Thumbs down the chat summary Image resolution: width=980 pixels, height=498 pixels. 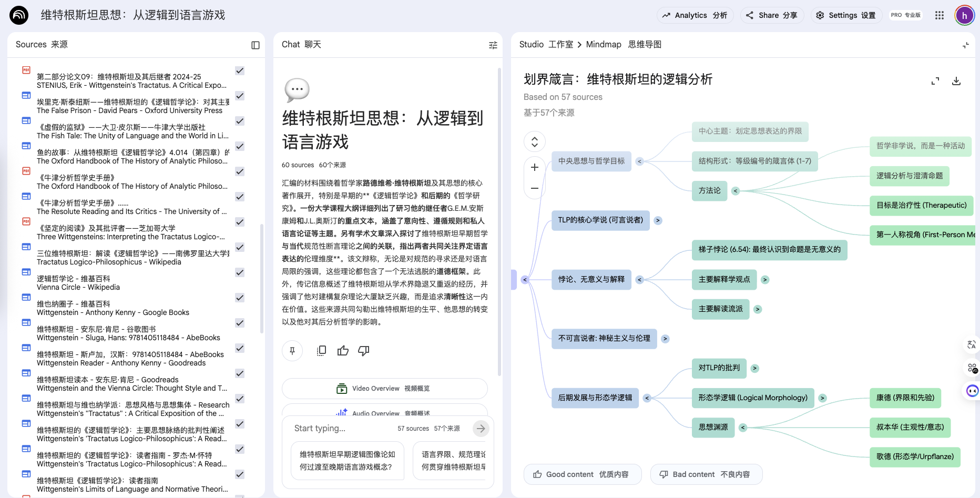click(364, 351)
